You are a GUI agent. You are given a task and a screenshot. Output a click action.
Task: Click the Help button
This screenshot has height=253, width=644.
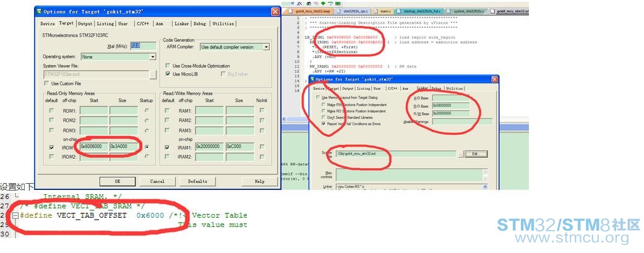pos(260,181)
